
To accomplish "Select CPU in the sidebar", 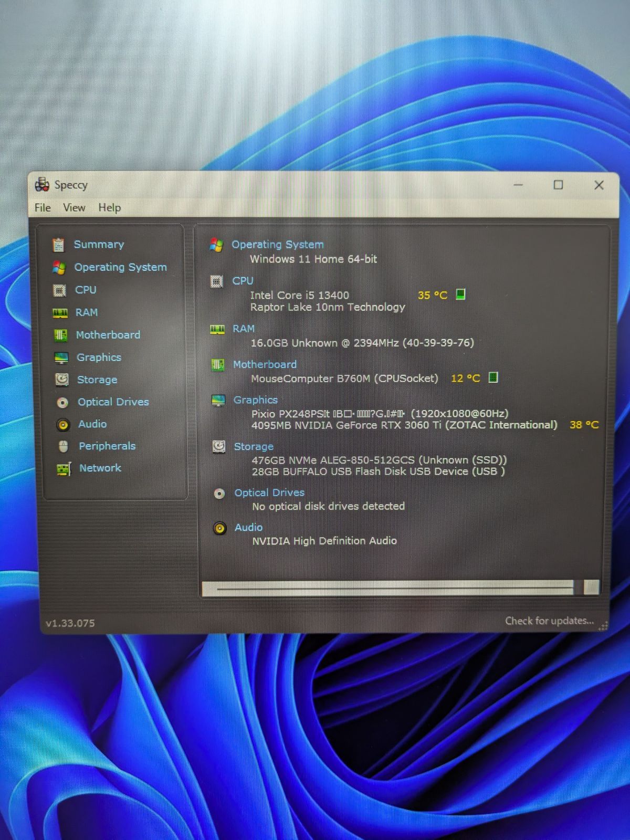I will 86,290.
